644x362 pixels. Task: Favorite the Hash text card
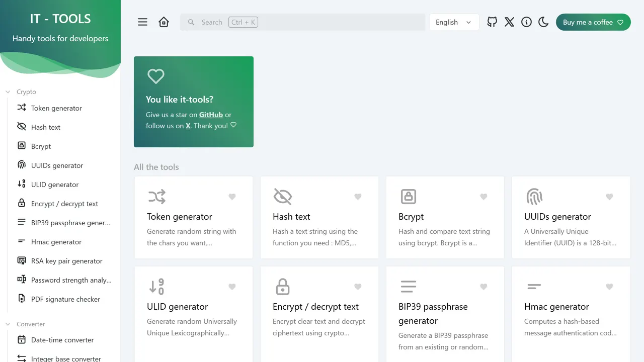358,197
